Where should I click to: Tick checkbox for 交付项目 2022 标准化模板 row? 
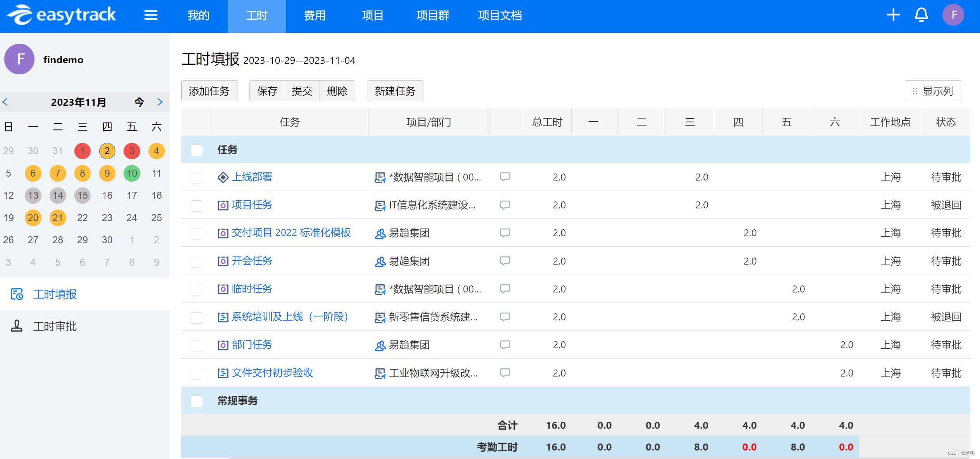[x=196, y=233]
